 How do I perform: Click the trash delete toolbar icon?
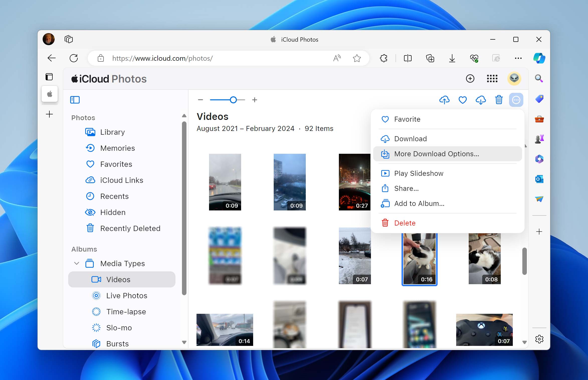click(x=499, y=100)
